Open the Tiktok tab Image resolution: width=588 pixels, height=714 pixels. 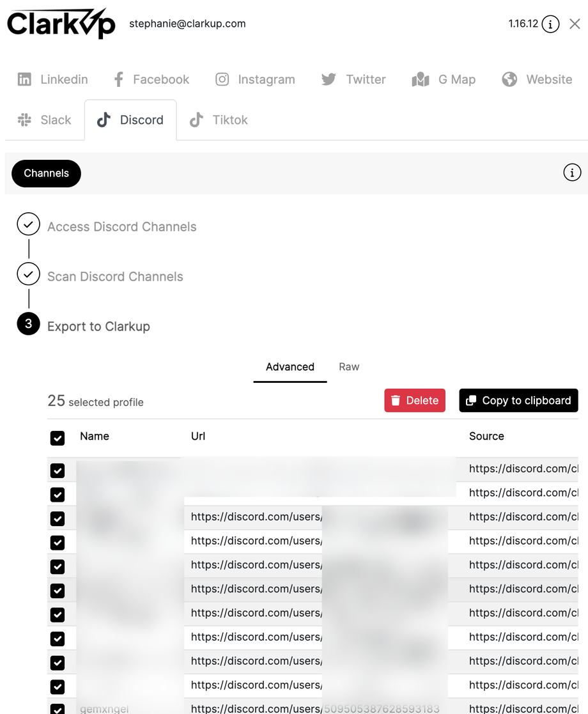click(x=219, y=120)
